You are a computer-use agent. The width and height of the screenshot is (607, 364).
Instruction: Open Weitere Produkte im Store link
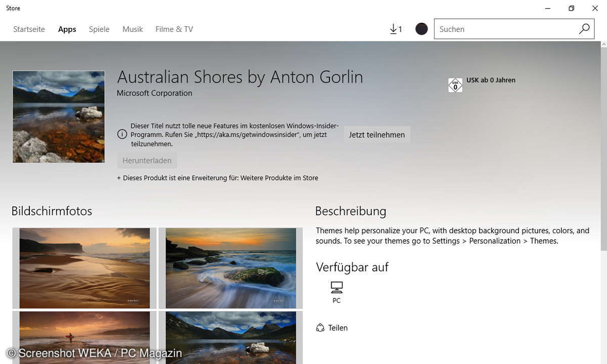[279, 178]
